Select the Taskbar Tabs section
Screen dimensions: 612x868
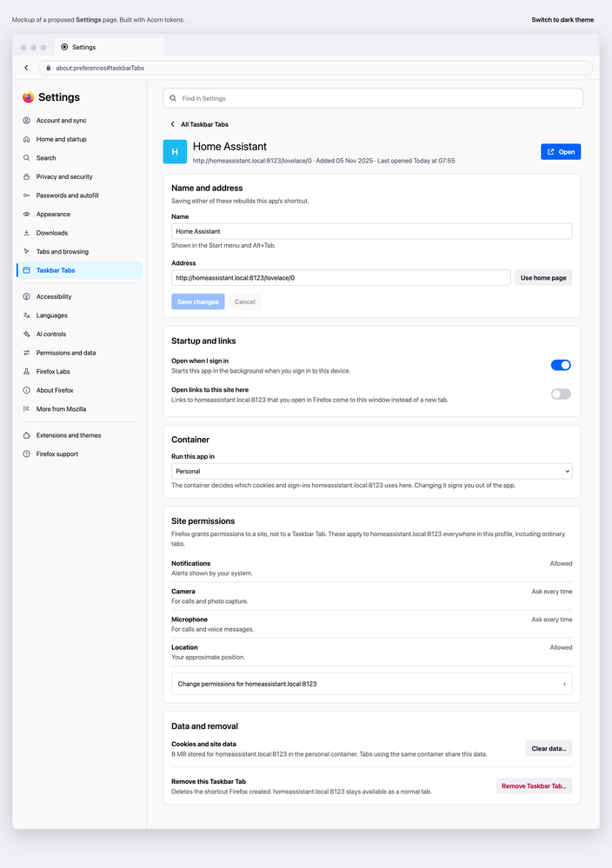point(79,270)
